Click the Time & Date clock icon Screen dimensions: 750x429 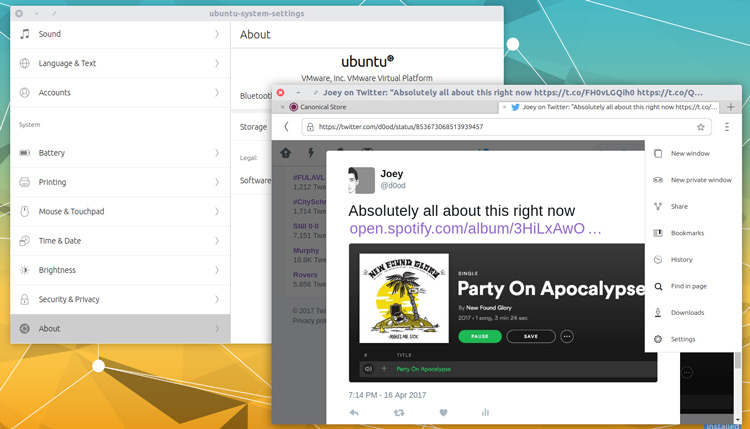click(x=24, y=241)
